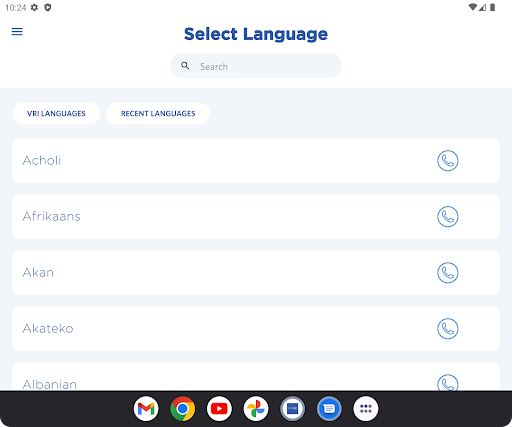The image size is (512, 427).
Task: Open the app drawer grid icon
Action: 366,409
